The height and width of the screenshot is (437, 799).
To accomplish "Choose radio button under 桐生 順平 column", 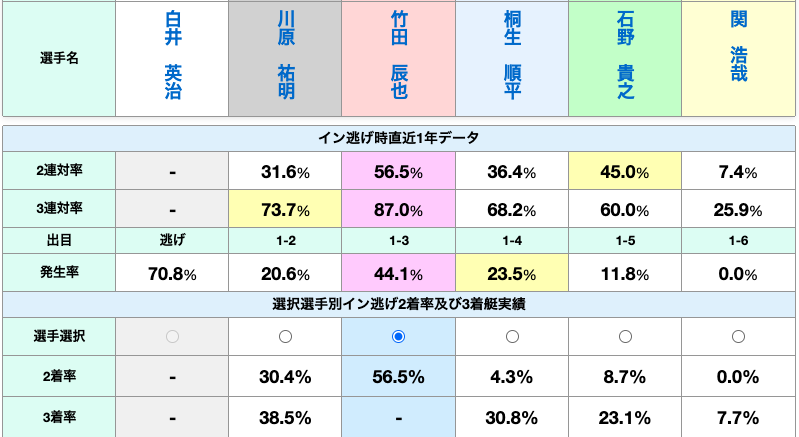I will (x=512, y=337).
